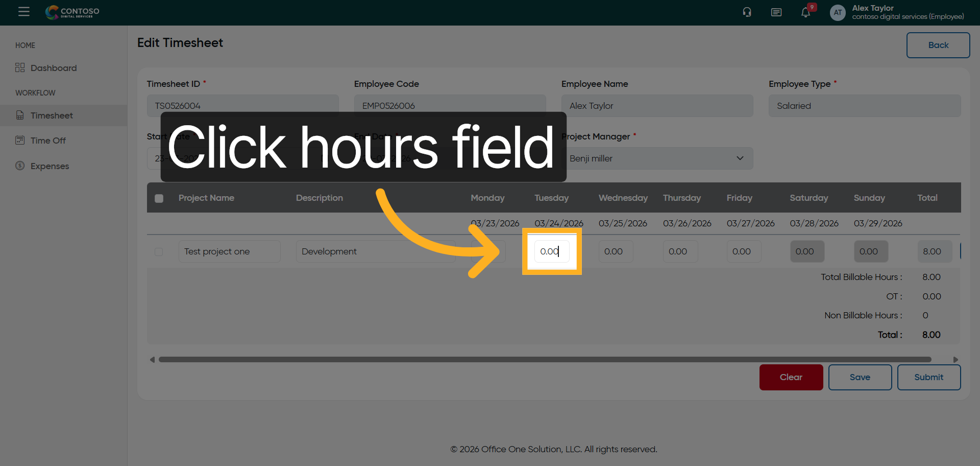Open the Home section in the sidebar
Image resolution: width=980 pixels, height=466 pixels.
click(25, 45)
